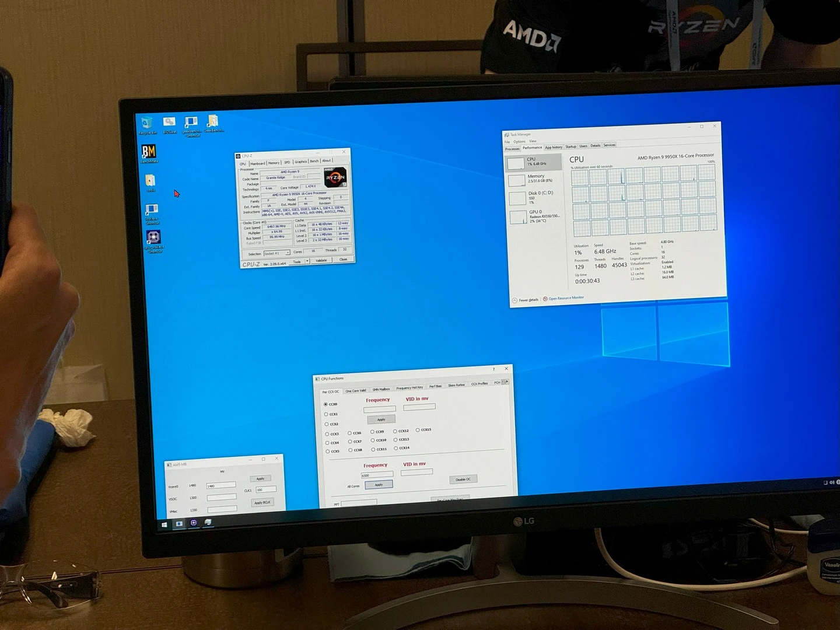Click the All Cores Frequency input field
The height and width of the screenshot is (630, 840).
[377, 475]
